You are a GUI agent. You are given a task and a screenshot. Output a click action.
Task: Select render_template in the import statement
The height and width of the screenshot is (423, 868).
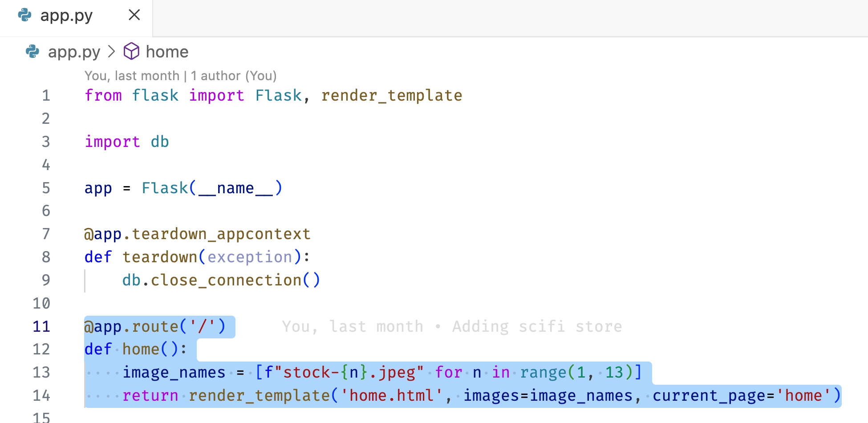[392, 95]
